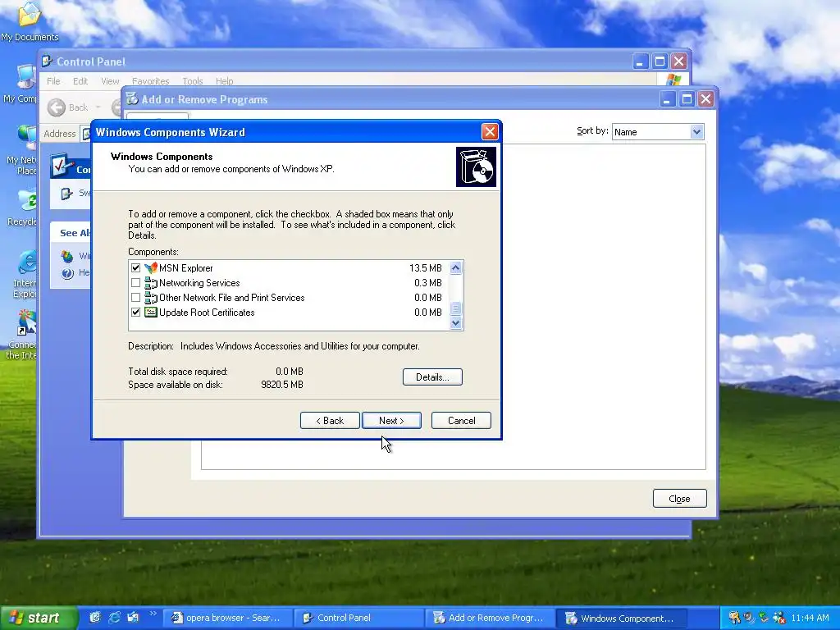Click the Update Root Certificates icon
The width and height of the screenshot is (840, 630).
[151, 313]
